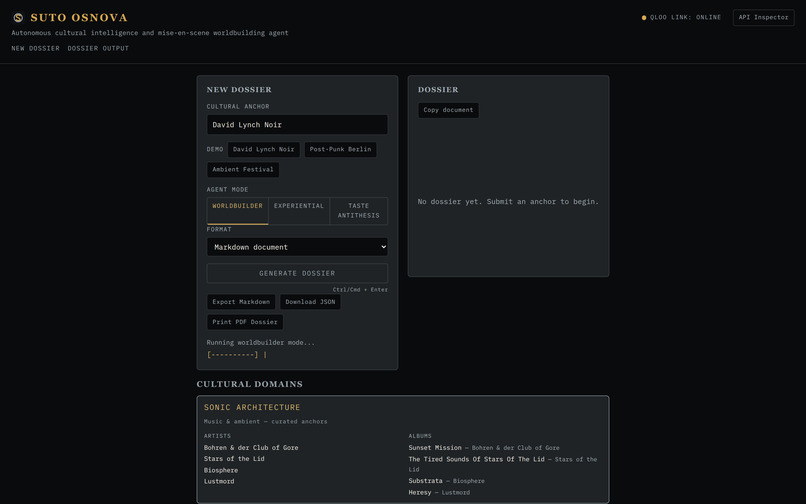
Task: Download the dossier JSON
Action: pos(310,302)
